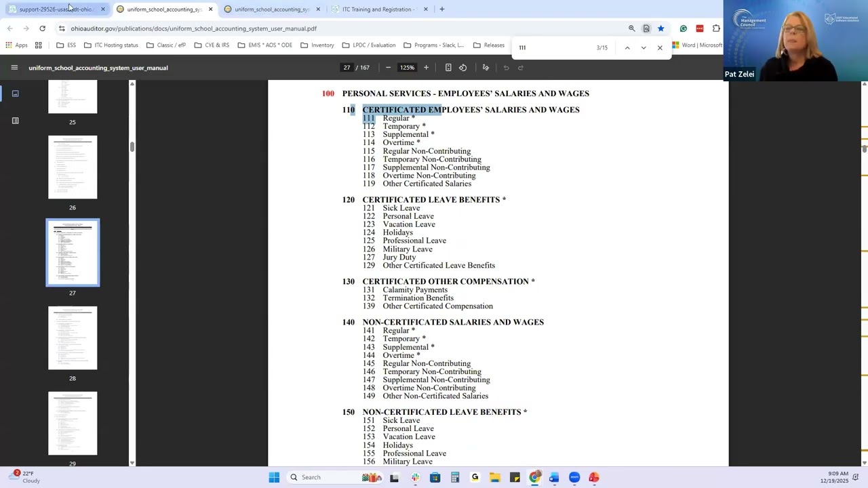868x488 pixels.
Task: Switch to third uniform_school_accounting tab
Action: [271, 9]
